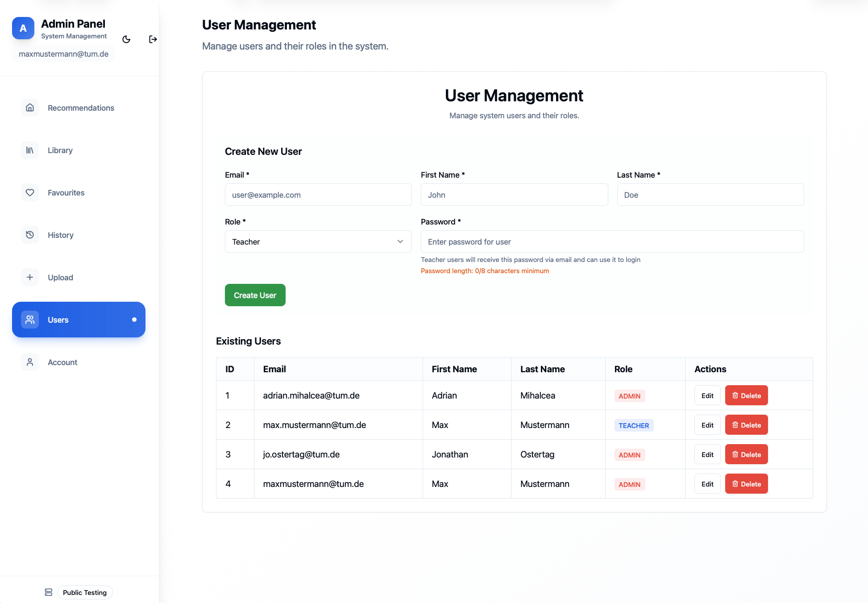
Task: Focus the Email input field
Action: pos(318,195)
